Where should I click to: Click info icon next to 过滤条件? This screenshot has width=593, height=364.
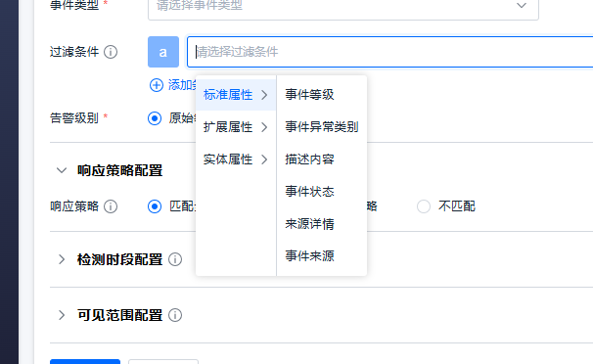tap(111, 52)
